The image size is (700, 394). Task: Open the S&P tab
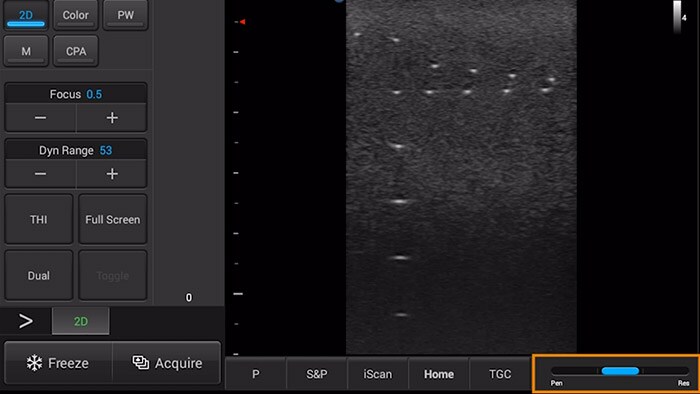[317, 374]
